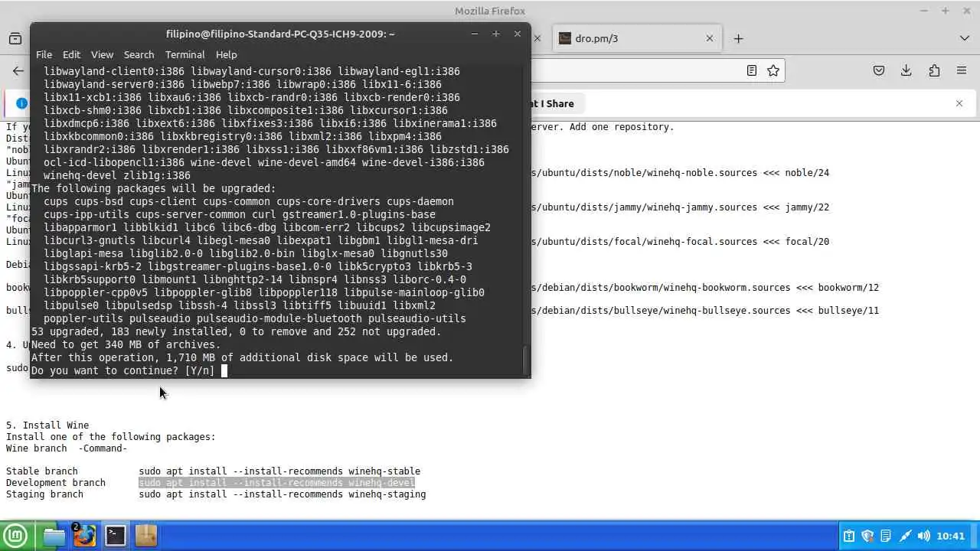The width and height of the screenshot is (980, 551).
Task: Save page to Pocket
Action: [x=879, y=70]
